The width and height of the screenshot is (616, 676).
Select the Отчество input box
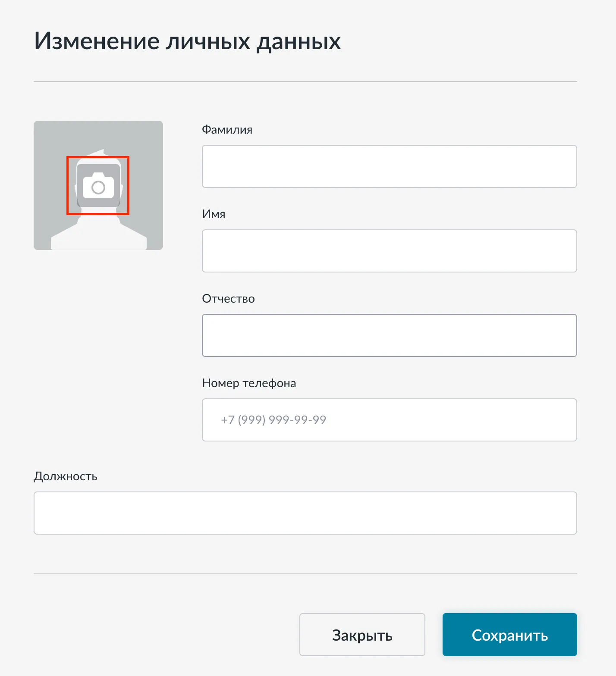click(389, 335)
